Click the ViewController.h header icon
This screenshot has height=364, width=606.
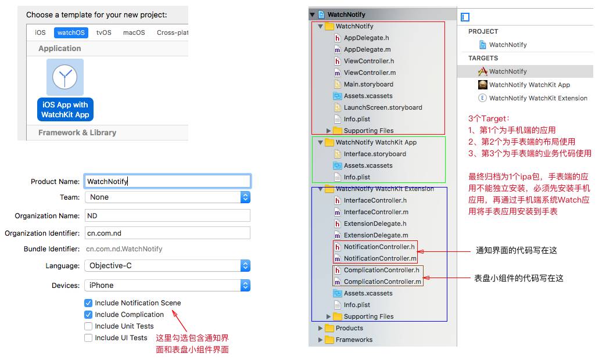click(x=338, y=61)
